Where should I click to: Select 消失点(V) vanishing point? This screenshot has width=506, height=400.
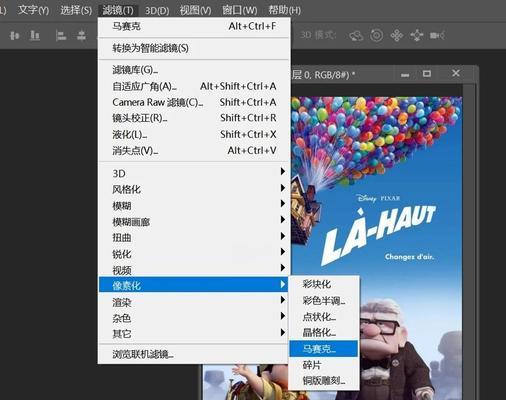tap(194, 151)
